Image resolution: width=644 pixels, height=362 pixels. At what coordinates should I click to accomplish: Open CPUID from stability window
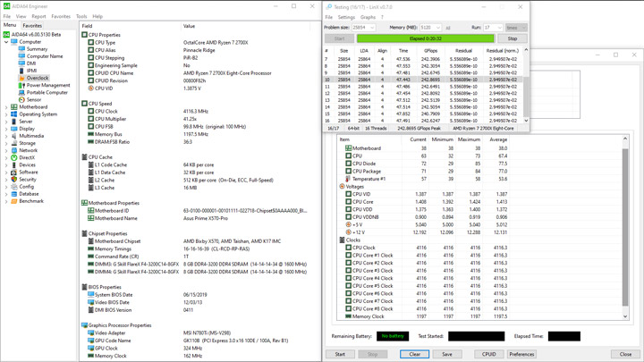[488, 354]
